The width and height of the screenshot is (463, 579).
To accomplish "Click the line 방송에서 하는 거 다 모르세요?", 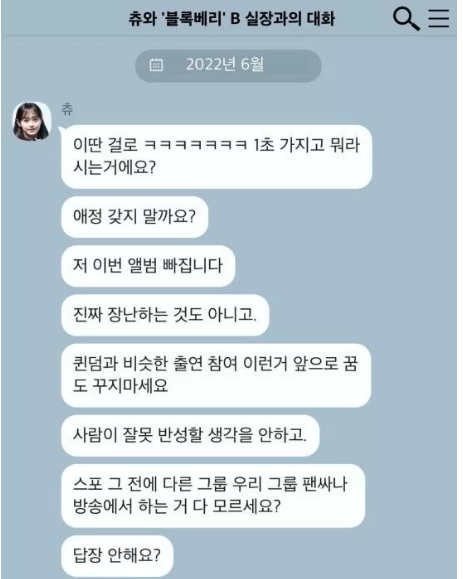I will [177, 507].
